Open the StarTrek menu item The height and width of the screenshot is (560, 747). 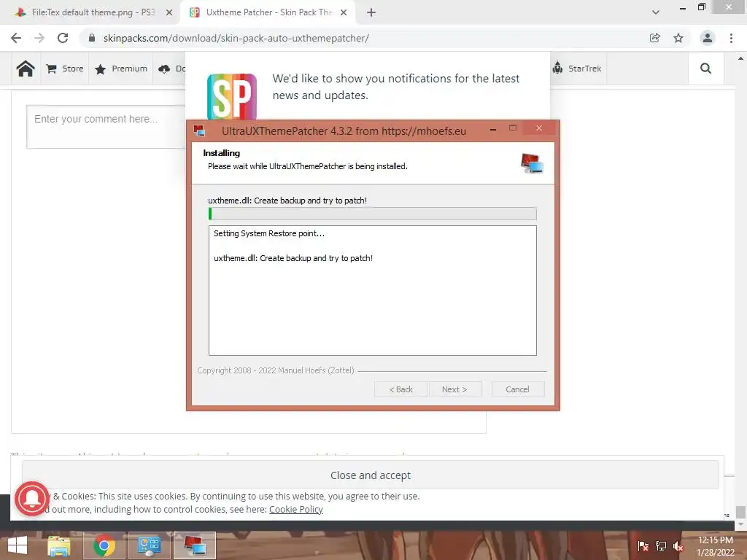coord(578,69)
